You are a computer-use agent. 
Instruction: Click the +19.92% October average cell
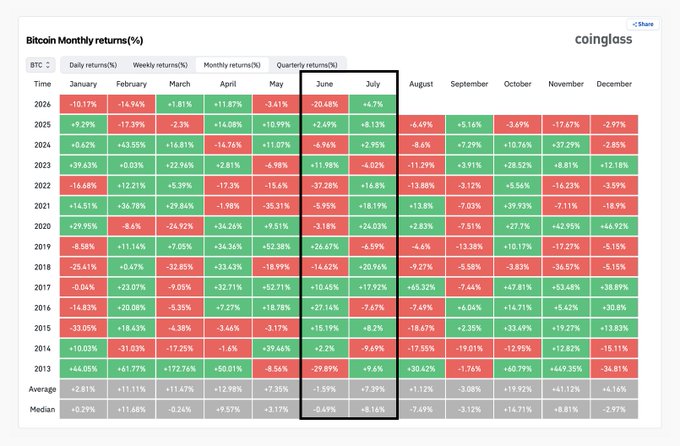(517, 389)
